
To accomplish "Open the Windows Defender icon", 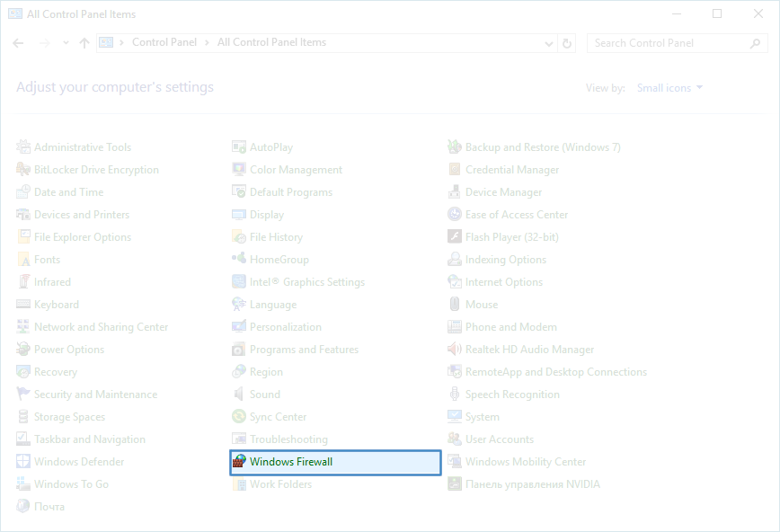I will click(24, 462).
